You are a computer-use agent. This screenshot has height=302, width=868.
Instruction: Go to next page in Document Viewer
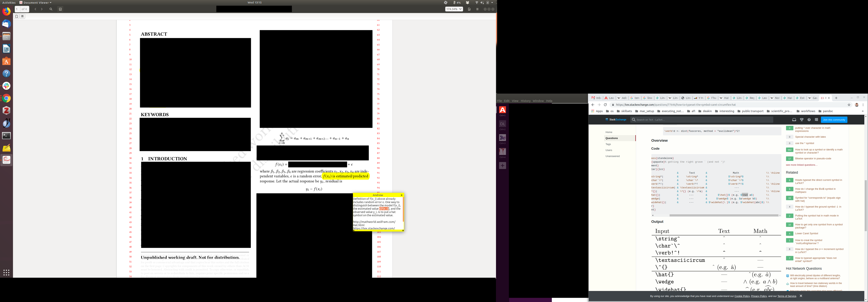(42, 9)
